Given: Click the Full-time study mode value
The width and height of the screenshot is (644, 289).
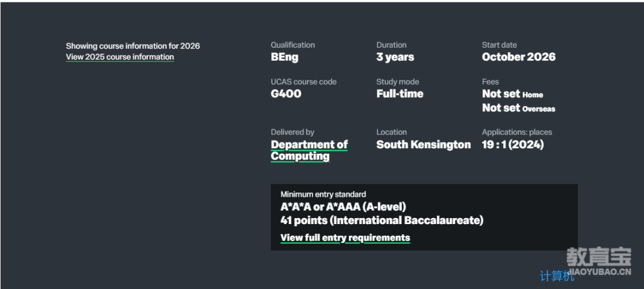Looking at the screenshot, I should (x=400, y=94).
